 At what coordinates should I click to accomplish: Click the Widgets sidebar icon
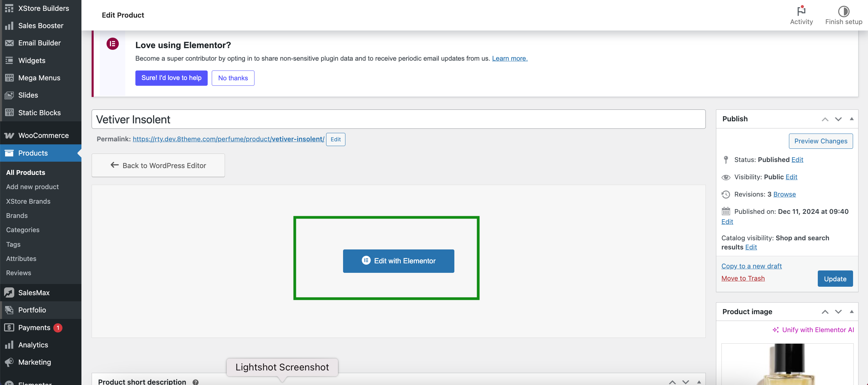coord(9,61)
